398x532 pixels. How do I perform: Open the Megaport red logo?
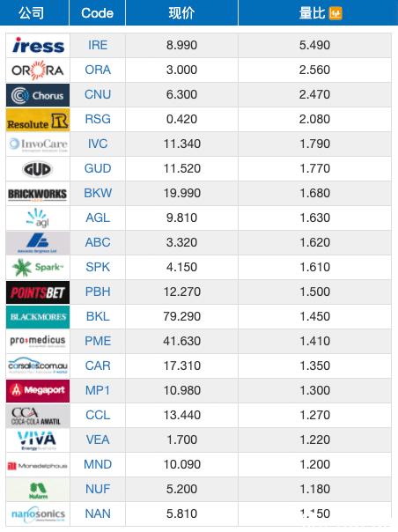[38, 391]
